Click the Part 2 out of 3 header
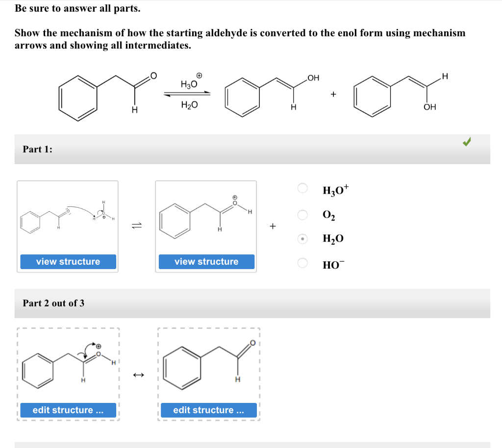 [x=53, y=303]
